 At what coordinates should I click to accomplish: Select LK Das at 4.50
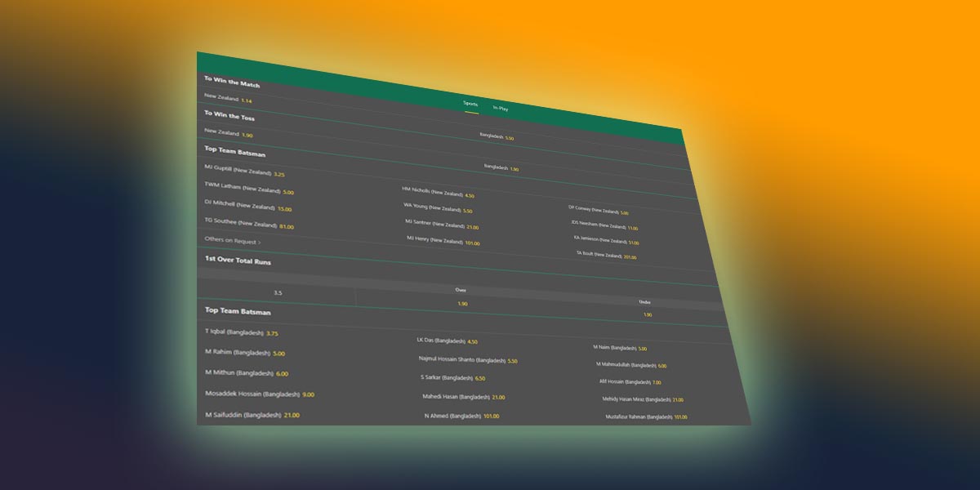(448, 341)
